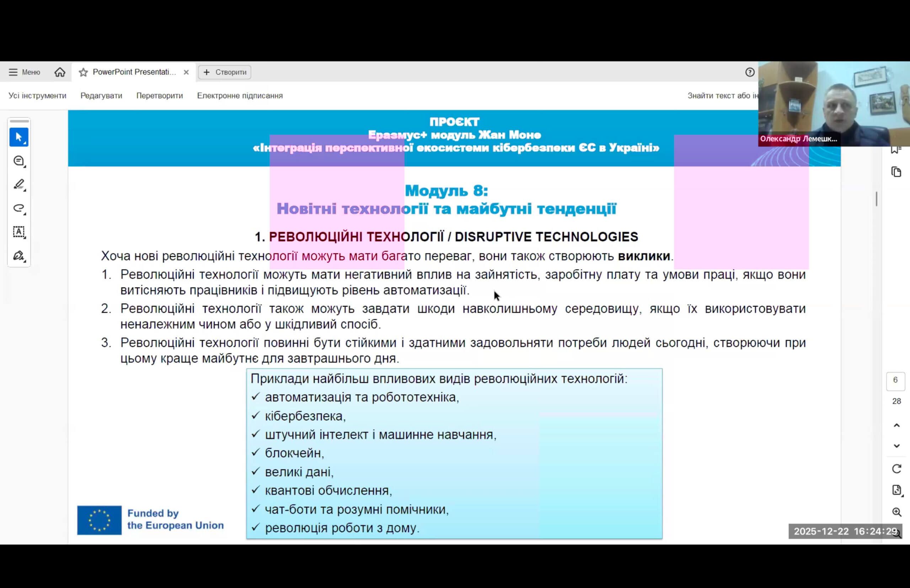Click the vertical scrollbar thumb

(876, 199)
